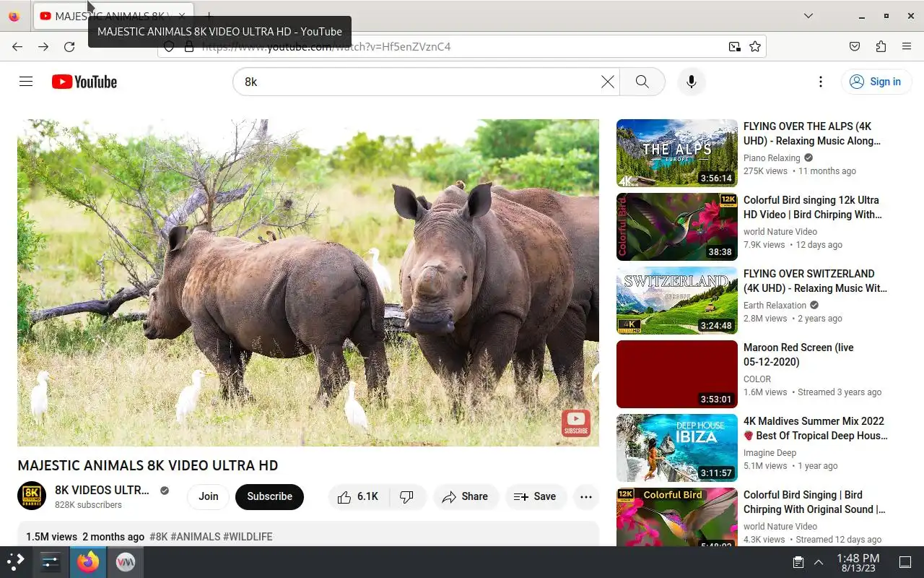Share the Majestic Animals video
Screen dimensions: 924x578
point(466,496)
